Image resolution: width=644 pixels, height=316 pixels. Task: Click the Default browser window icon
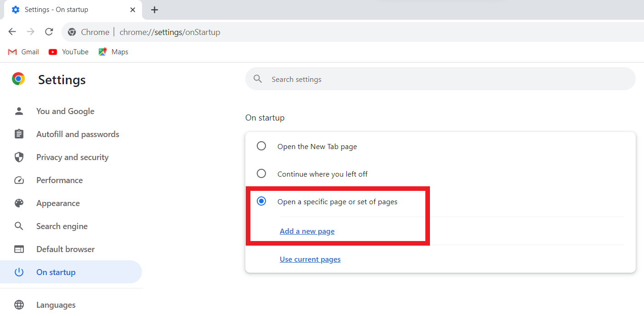pos(18,249)
